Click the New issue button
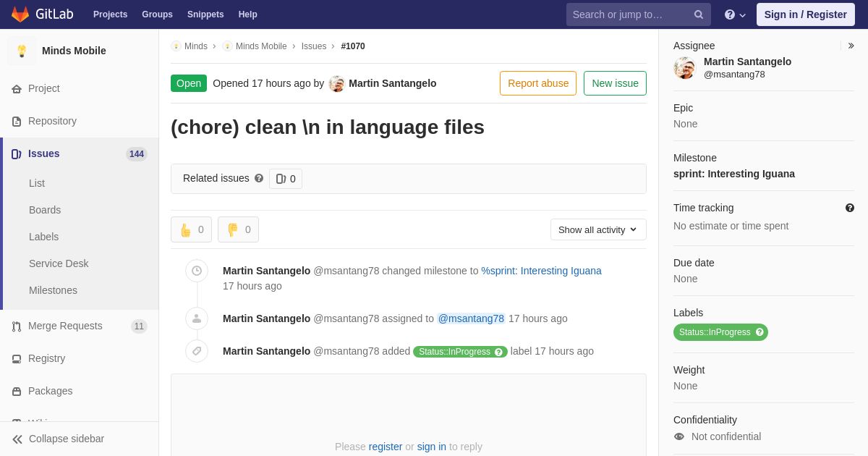The image size is (868, 456). click(615, 83)
